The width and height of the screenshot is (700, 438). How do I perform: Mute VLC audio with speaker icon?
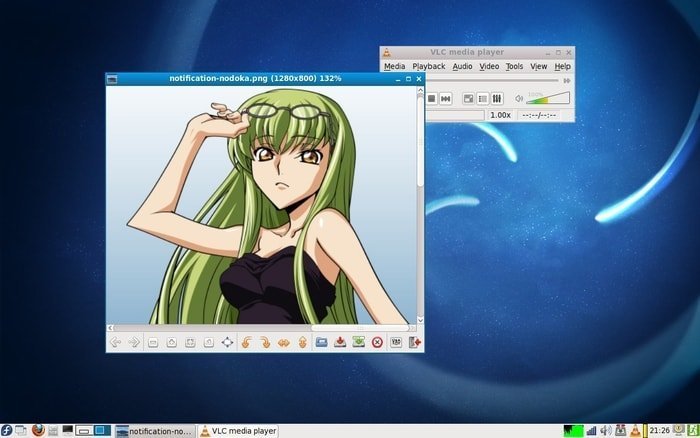tap(519, 99)
